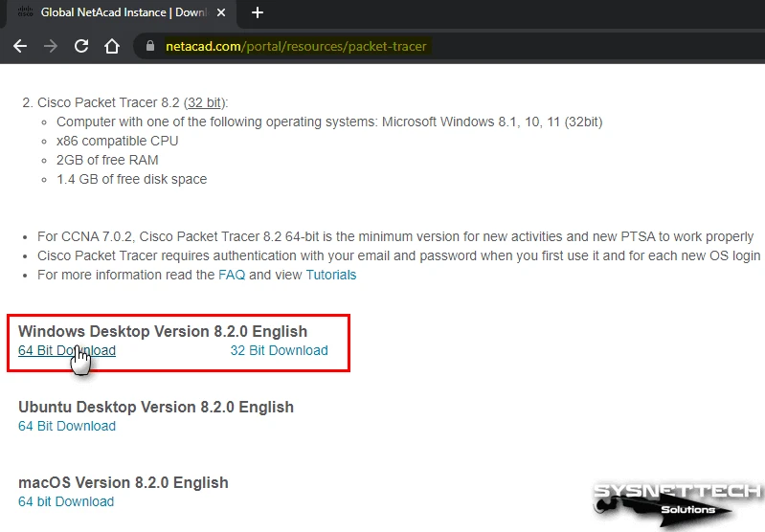This screenshot has height=532, width=765.
Task: Open the FAQ link
Action: coord(232,275)
